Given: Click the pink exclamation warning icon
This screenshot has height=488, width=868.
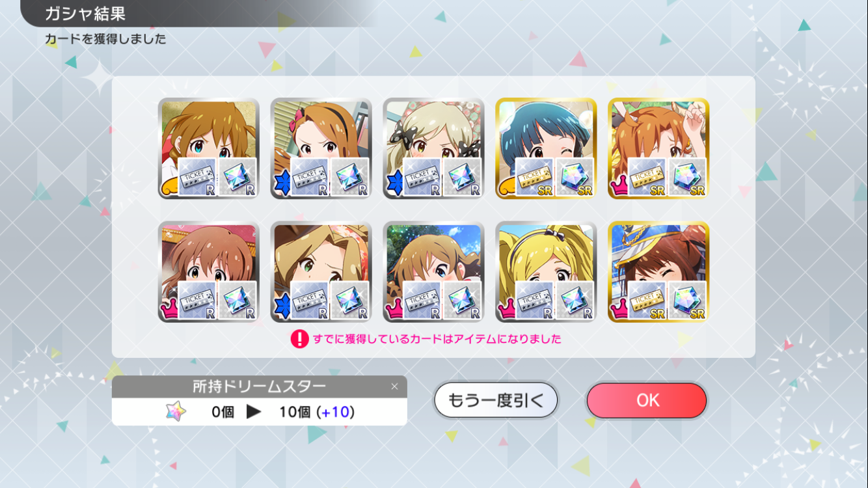Looking at the screenshot, I should (299, 339).
